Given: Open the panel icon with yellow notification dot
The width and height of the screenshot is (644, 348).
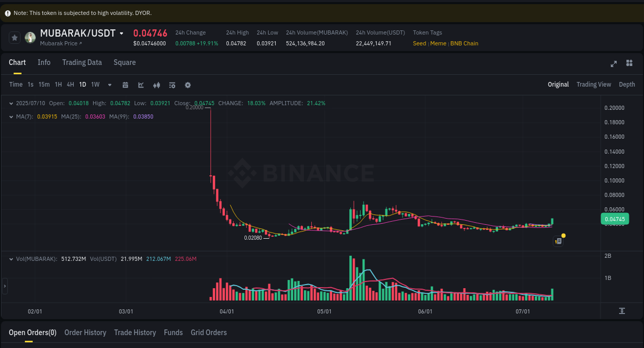Looking at the screenshot, I should 558,241.
